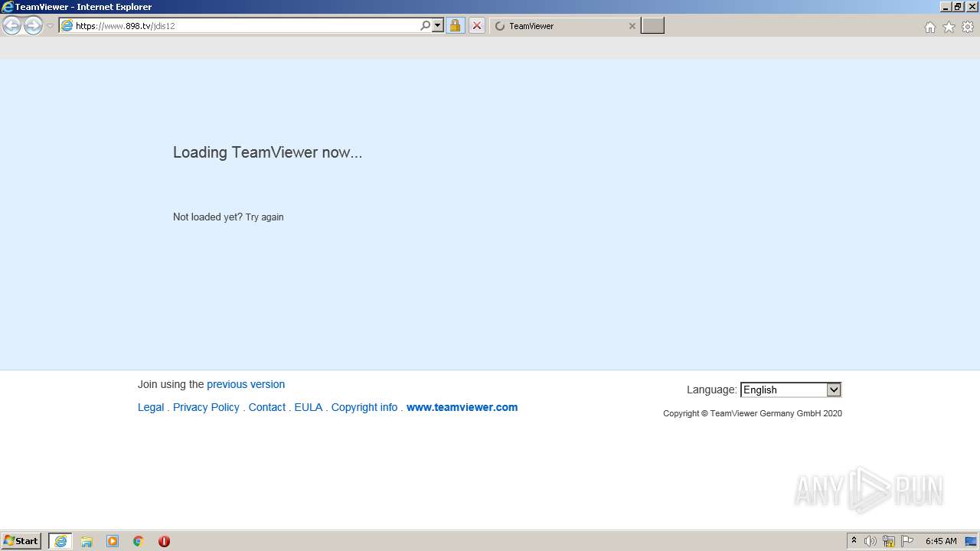Open the network tray icon
980x551 pixels.
889,541
